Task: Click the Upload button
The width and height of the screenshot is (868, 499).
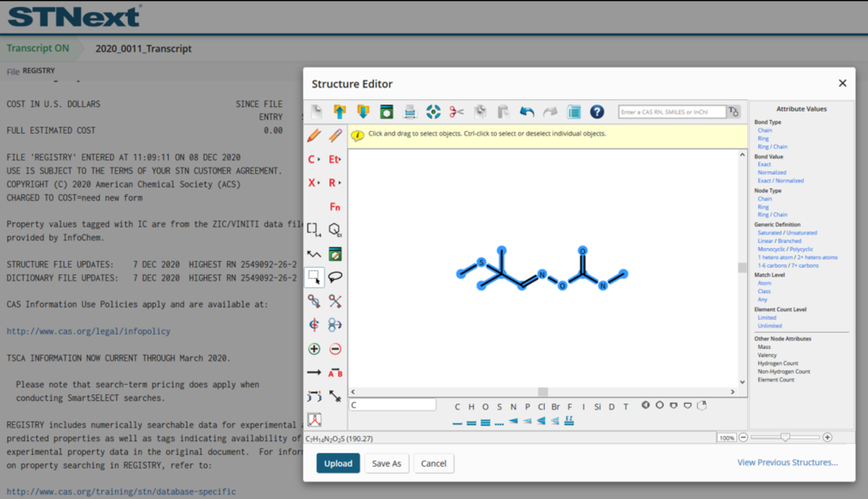Action: (338, 463)
